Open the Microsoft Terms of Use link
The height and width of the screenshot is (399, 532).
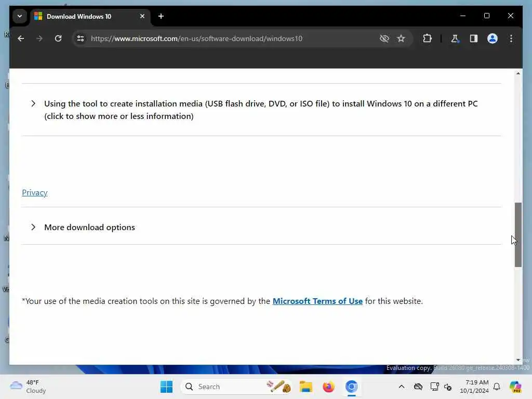point(317,301)
